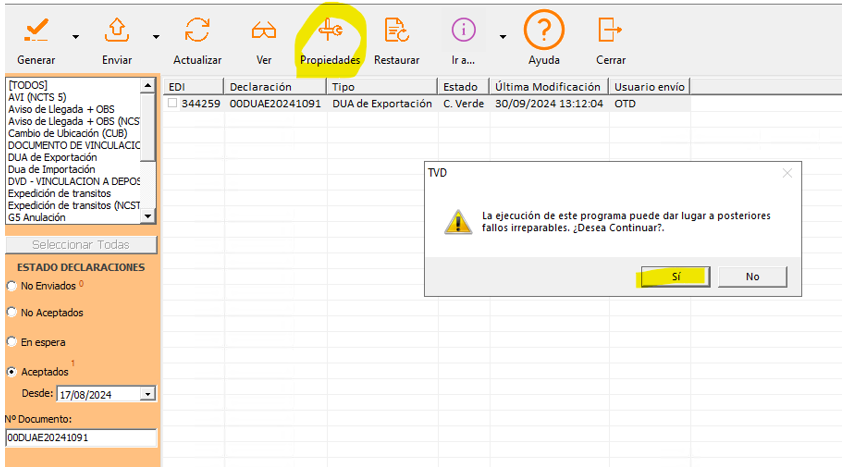Expand the Generar dropdown arrow
Screen dimensions: 846x467
tap(74, 37)
